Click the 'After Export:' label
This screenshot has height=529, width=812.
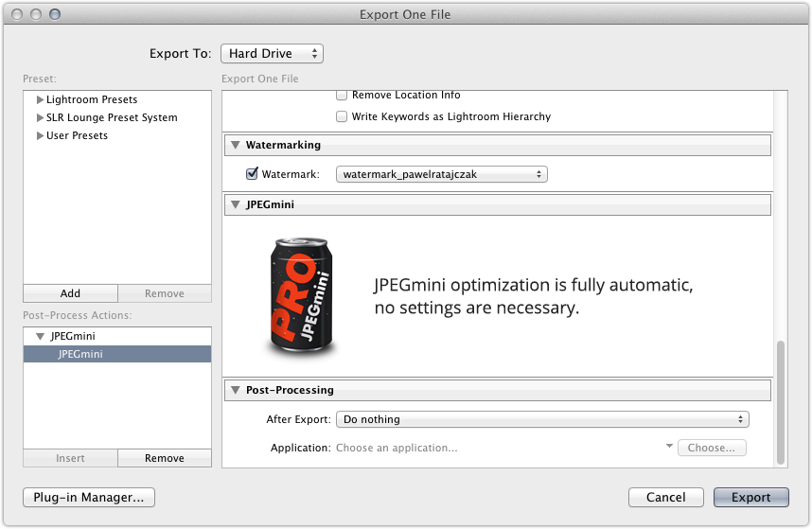(x=298, y=419)
